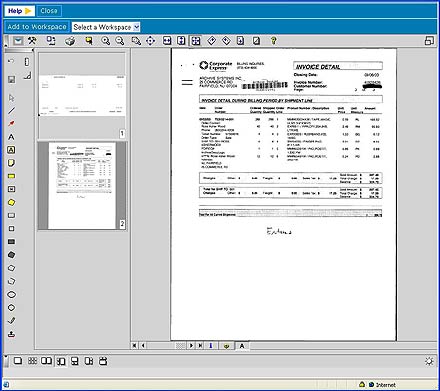
Task: Toggle the single page layout view
Action: [18, 361]
